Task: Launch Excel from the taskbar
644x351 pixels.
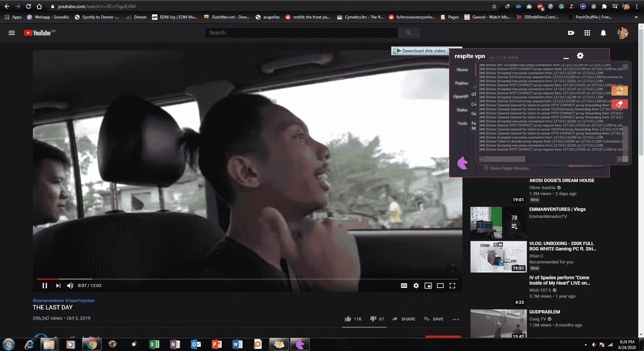Action: pos(154,344)
